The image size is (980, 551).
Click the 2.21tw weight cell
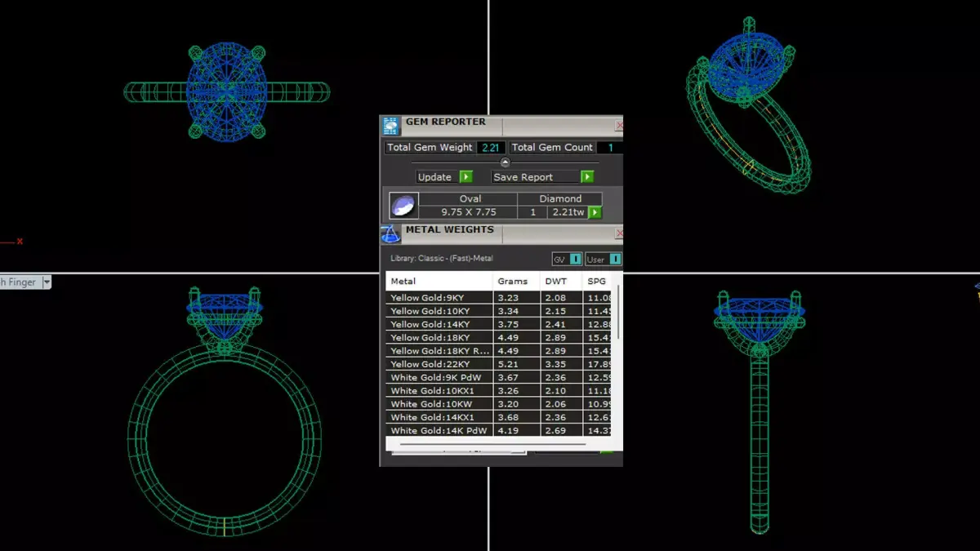click(x=568, y=212)
